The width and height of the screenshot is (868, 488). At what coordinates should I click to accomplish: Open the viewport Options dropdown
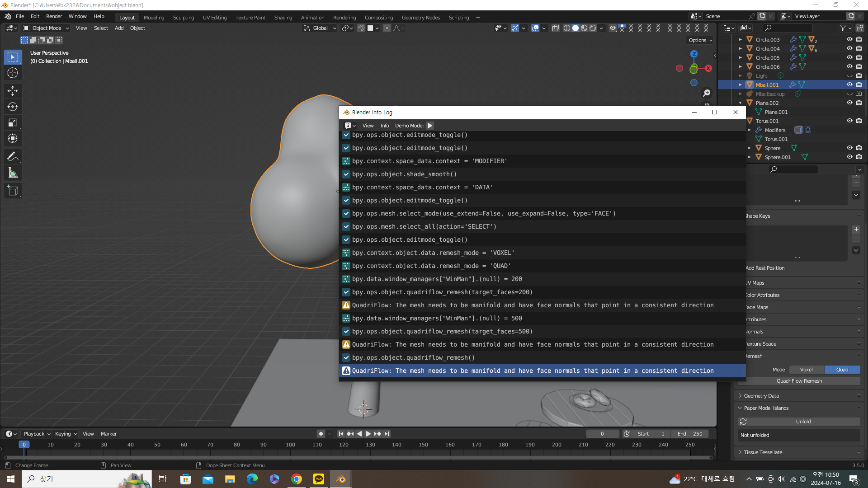(700, 40)
